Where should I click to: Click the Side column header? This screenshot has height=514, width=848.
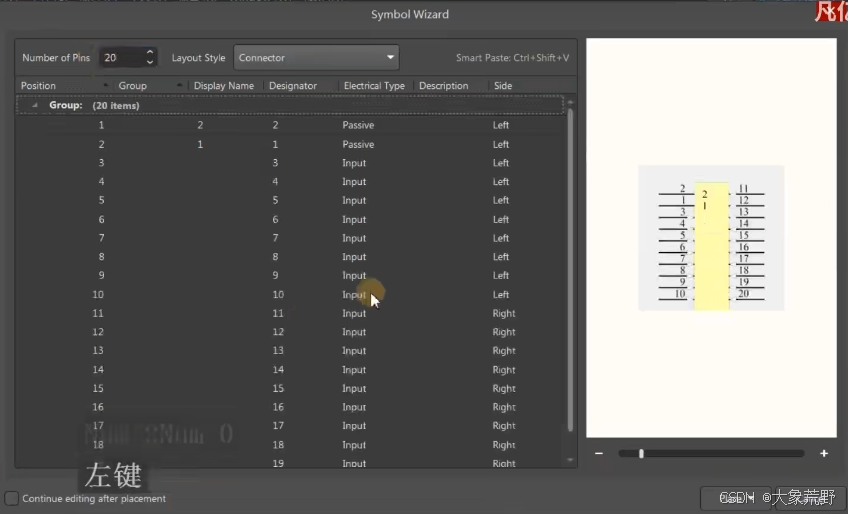(x=503, y=85)
